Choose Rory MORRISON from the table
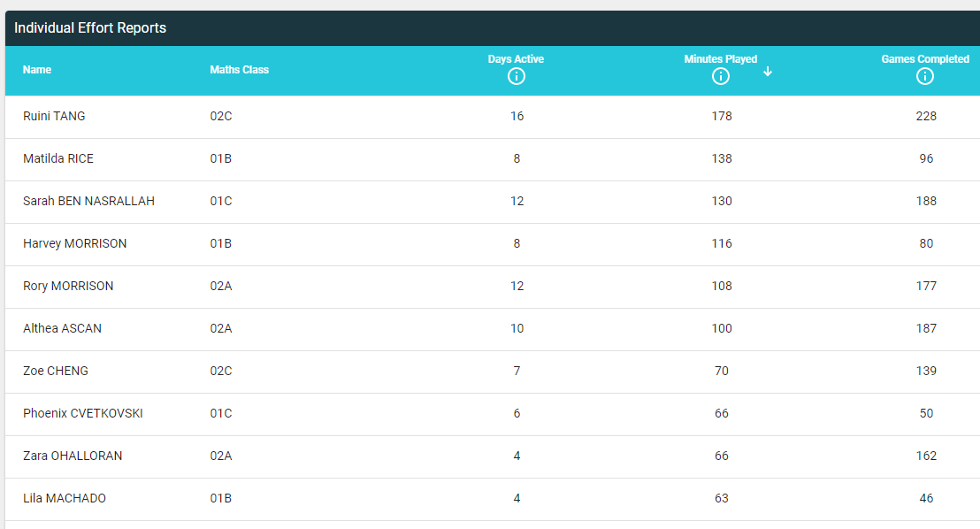Viewport: 980px width, 529px height. 68,286
